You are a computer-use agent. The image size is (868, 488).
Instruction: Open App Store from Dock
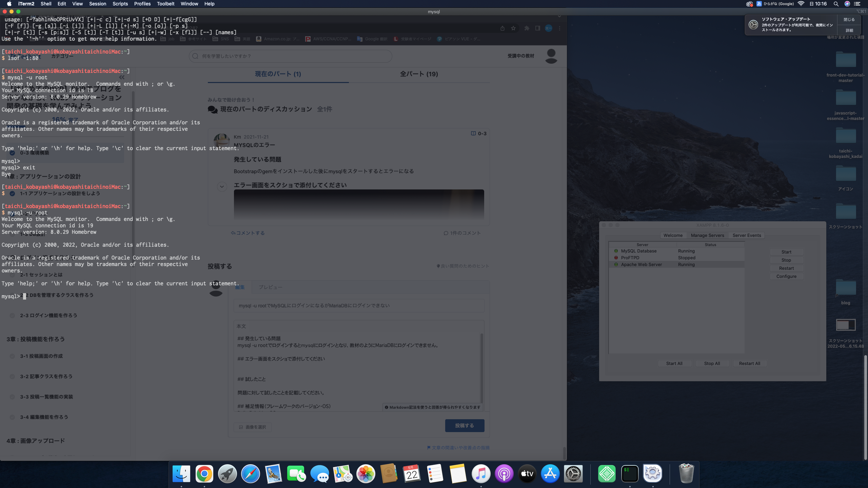pos(550,473)
